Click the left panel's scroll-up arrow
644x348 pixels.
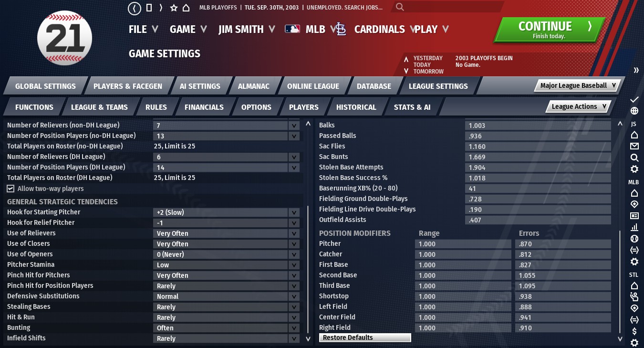[x=308, y=124]
